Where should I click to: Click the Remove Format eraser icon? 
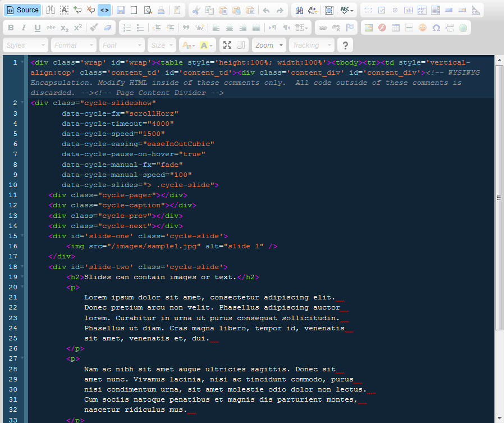(x=107, y=28)
